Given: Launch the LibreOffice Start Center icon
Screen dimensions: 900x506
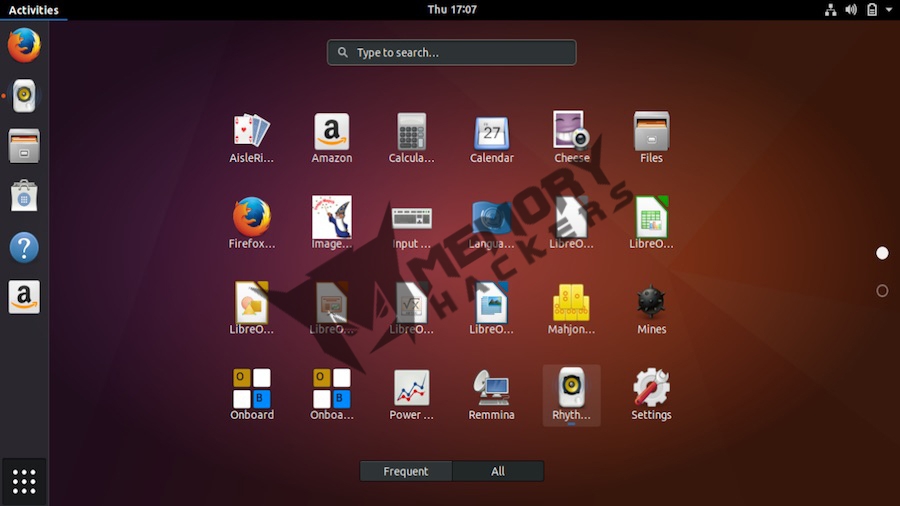Looking at the screenshot, I should click(x=572, y=223).
